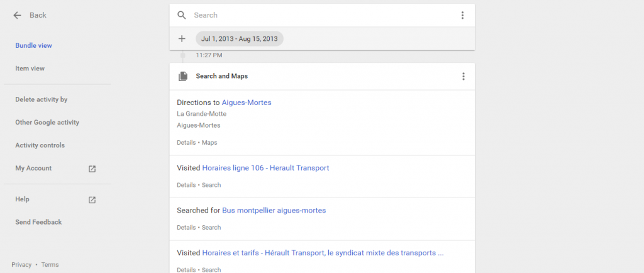Click Details under the Directions entry

click(186, 142)
